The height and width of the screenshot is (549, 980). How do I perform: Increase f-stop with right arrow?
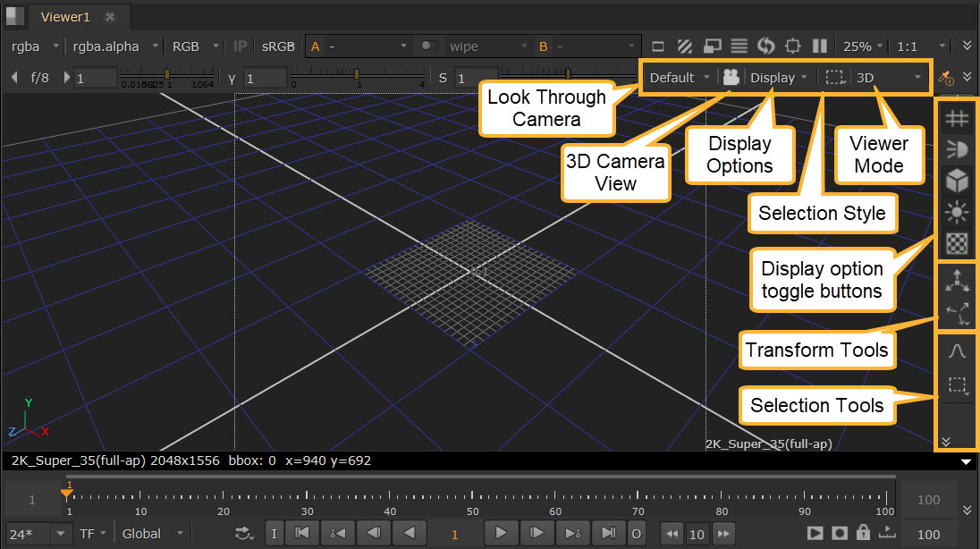coord(66,78)
